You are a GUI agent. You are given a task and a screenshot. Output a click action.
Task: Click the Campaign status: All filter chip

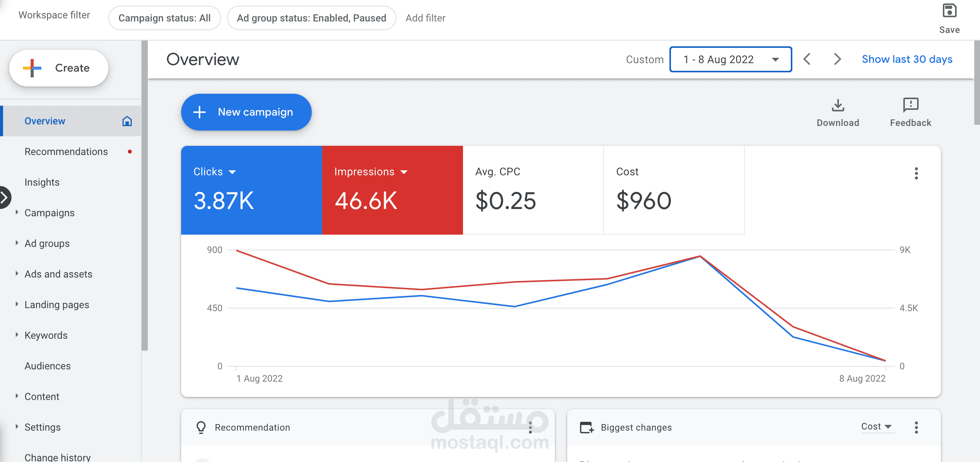164,18
